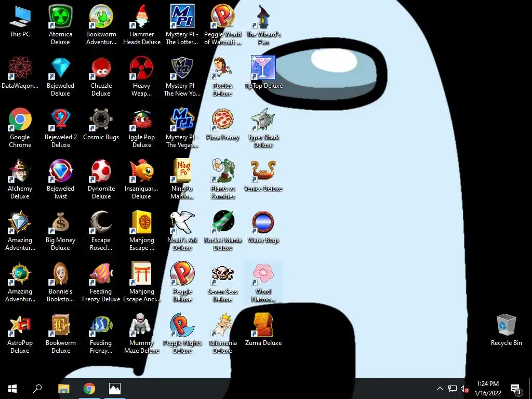Click the Dynomite Deluxe egg icon
532x399 pixels.
tap(101, 170)
